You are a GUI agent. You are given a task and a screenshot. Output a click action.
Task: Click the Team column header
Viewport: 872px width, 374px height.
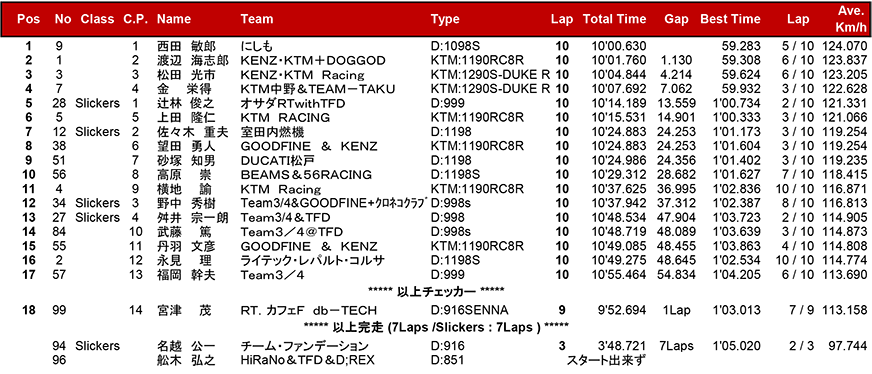coord(256,19)
